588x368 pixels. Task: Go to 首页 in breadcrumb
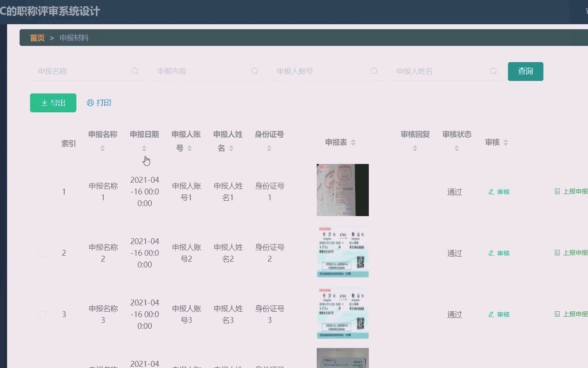click(37, 38)
